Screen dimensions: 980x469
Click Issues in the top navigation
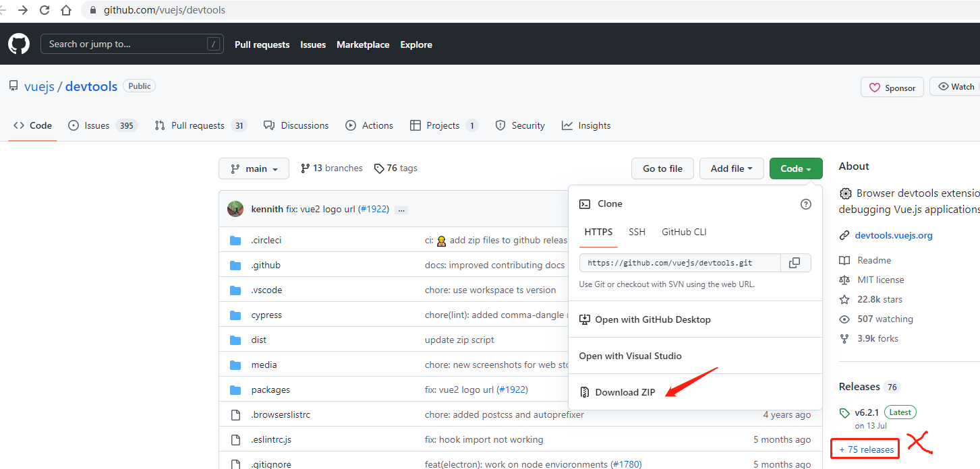tap(313, 44)
